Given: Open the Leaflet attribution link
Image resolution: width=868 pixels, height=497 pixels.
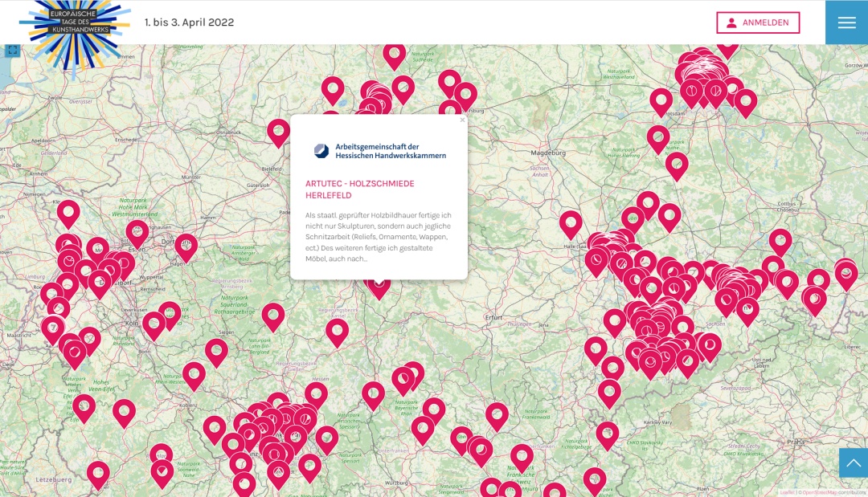Looking at the screenshot, I should point(786,492).
